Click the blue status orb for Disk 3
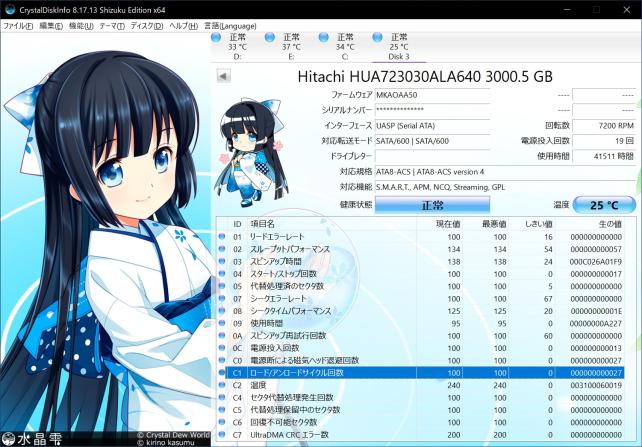The image size is (642, 447). 378,38
